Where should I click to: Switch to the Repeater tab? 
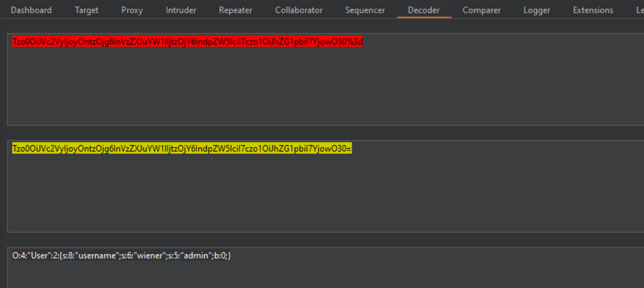point(236,10)
